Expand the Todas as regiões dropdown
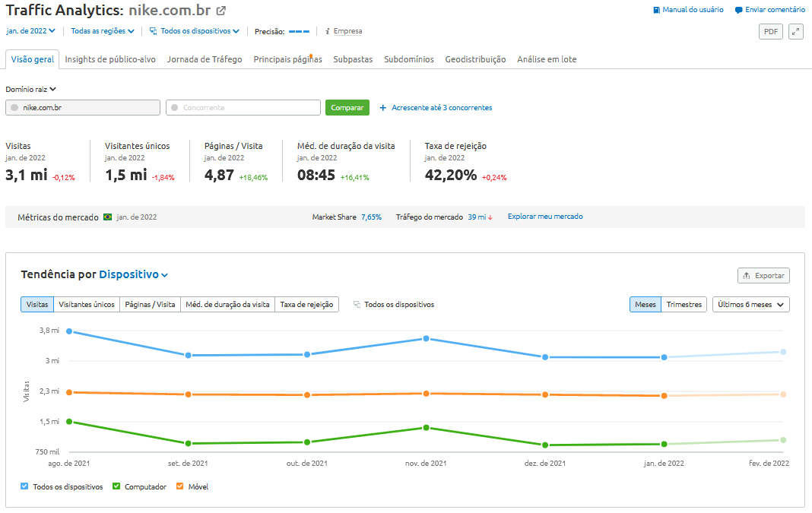Image resolution: width=812 pixels, height=513 pixels. (x=103, y=31)
